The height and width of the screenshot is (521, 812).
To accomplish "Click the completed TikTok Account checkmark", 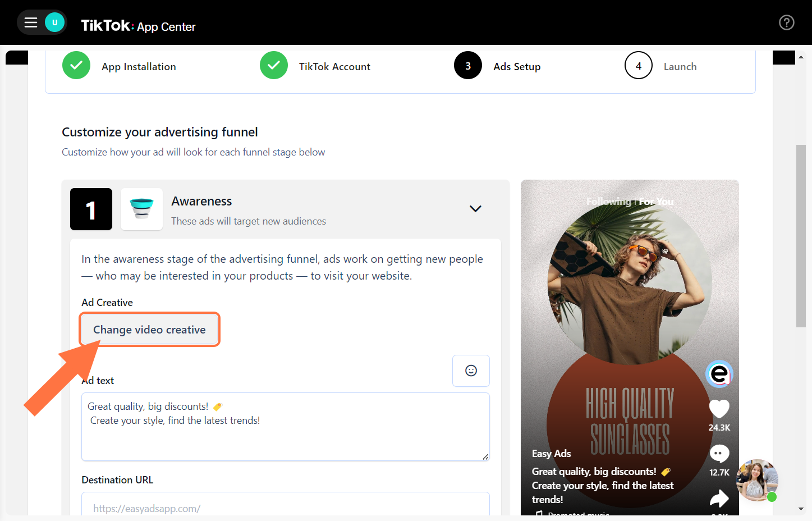I will coord(273,65).
